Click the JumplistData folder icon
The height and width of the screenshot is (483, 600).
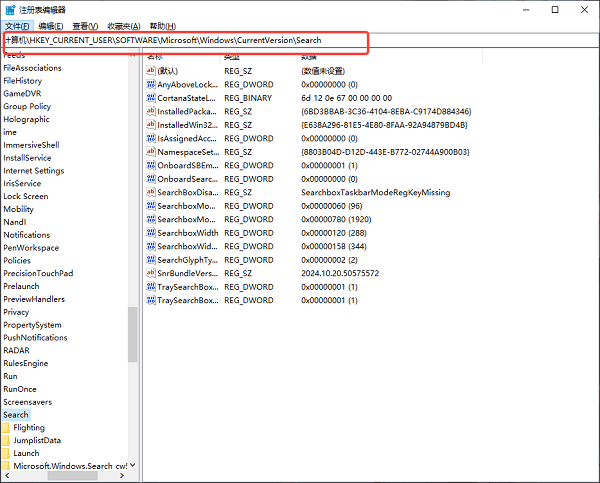point(6,440)
